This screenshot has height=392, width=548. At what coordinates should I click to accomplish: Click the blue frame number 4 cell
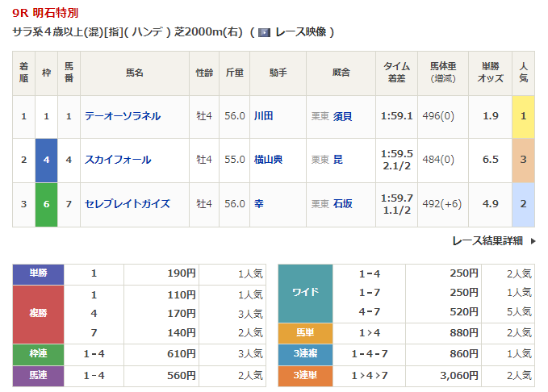tap(47, 160)
